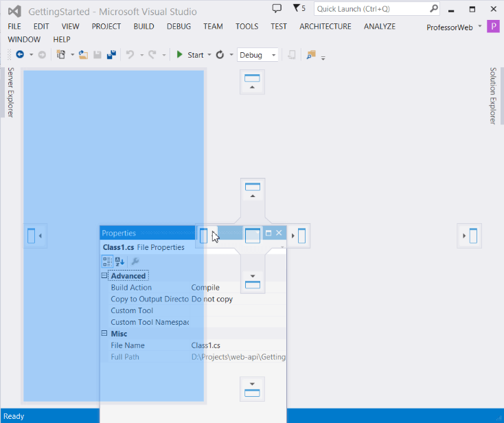Click the ProfessorWeb account name
504x423 pixels.
coord(449,27)
